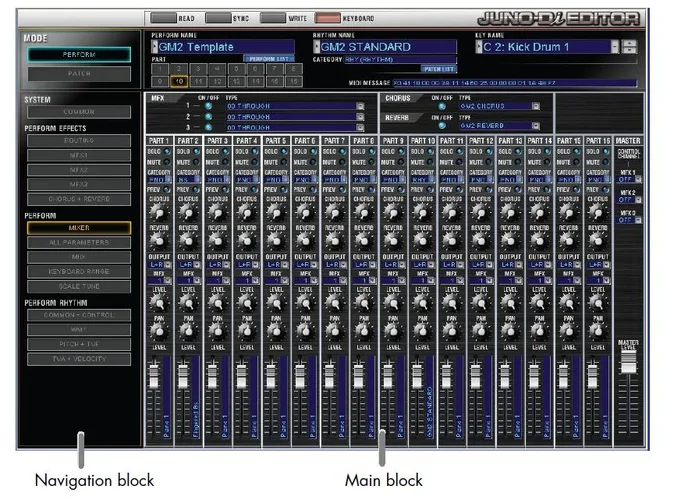
Task: Click the key name up/down stepper
Action: click(x=629, y=47)
